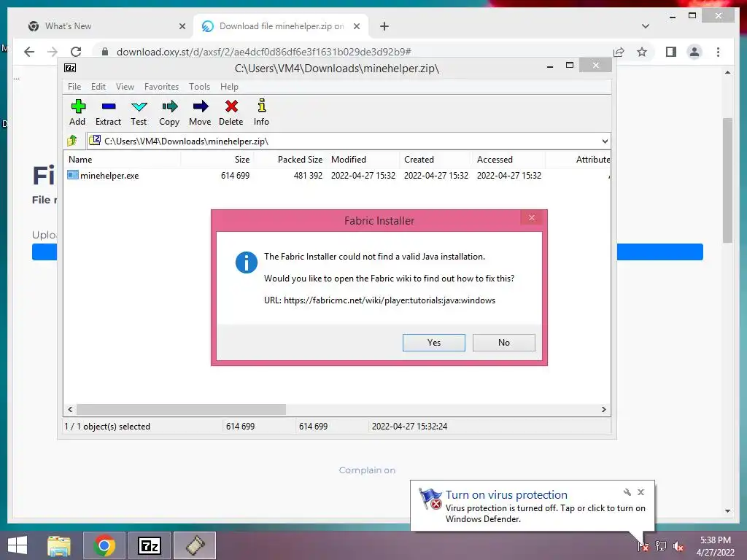The image size is (747, 560).
Task: Reload the Chrome page
Action: pos(76,52)
